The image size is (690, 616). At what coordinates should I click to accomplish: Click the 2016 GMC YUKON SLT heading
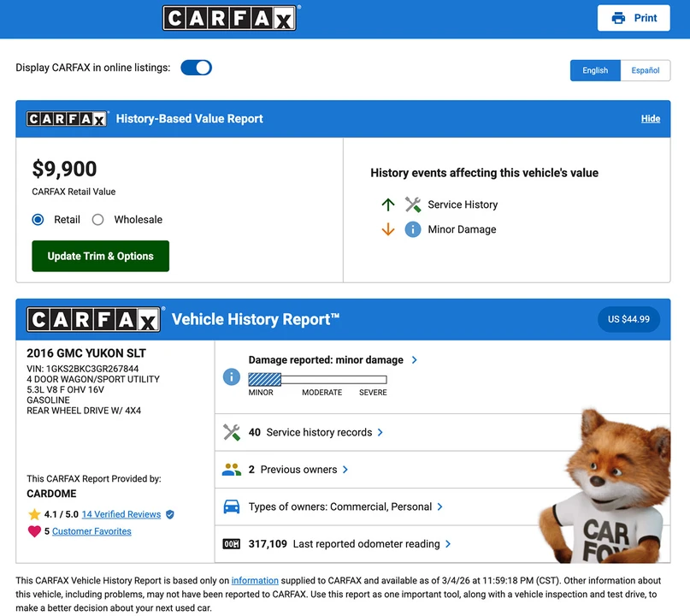click(86, 353)
